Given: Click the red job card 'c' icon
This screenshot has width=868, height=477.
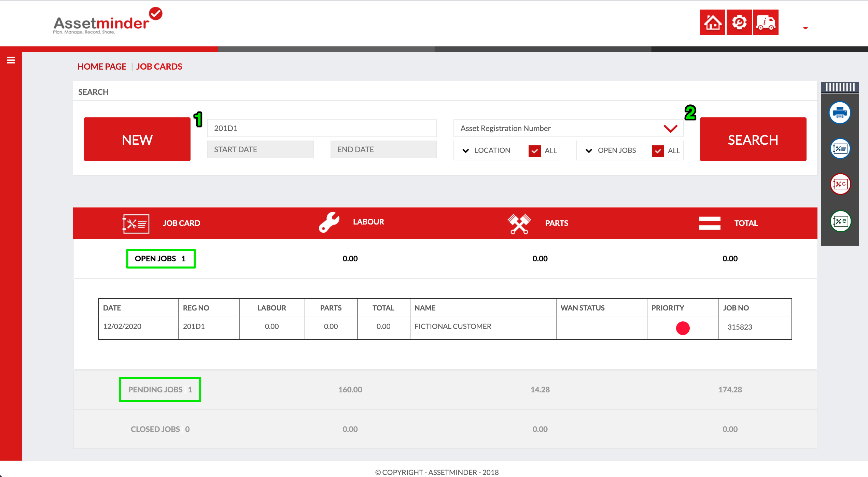Looking at the screenshot, I should point(840,184).
